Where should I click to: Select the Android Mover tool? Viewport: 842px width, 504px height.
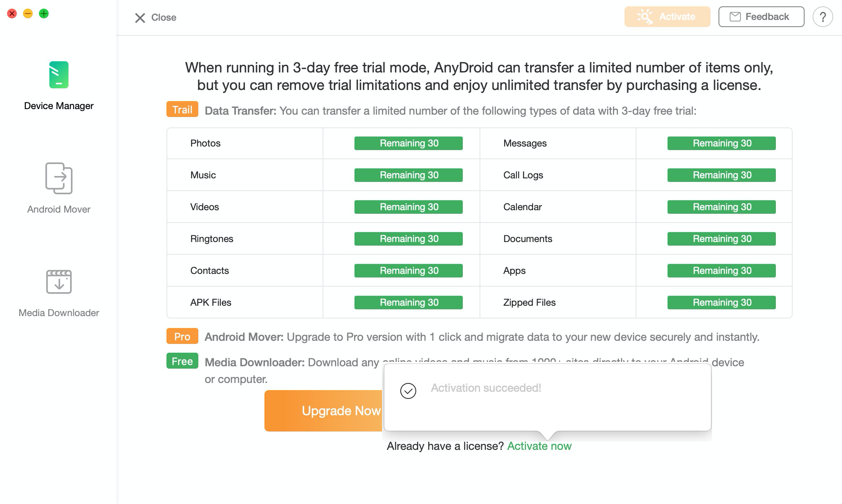[58, 188]
